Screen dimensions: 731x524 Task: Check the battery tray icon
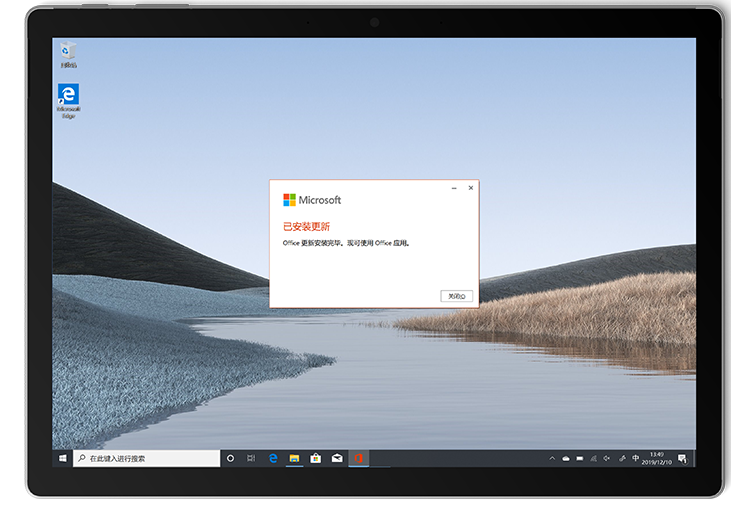(x=579, y=458)
